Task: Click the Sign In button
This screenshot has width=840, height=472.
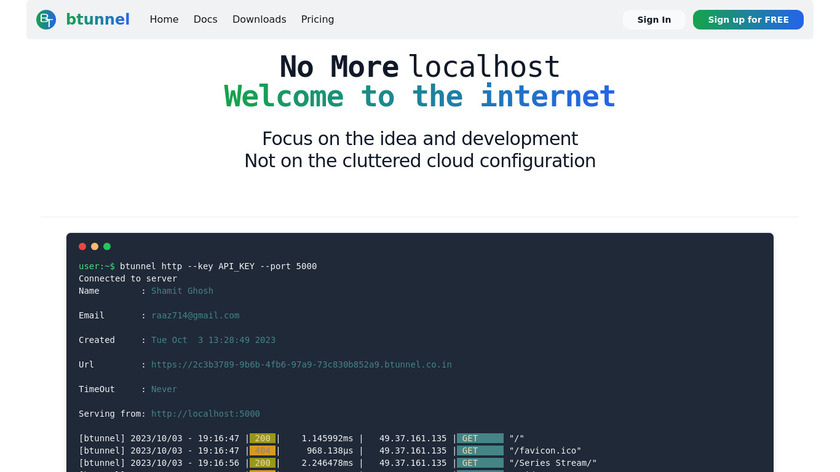Action: tap(654, 20)
